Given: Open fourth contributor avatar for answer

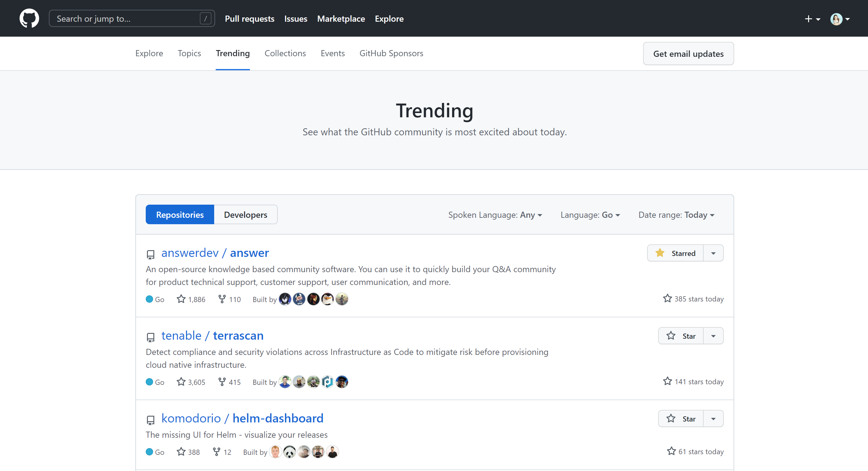Looking at the screenshot, I should point(328,299).
